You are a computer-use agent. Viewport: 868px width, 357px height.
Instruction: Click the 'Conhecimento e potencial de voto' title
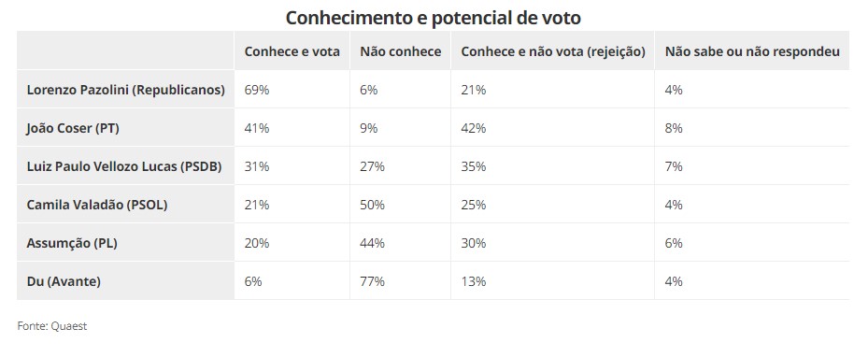pos(434,18)
